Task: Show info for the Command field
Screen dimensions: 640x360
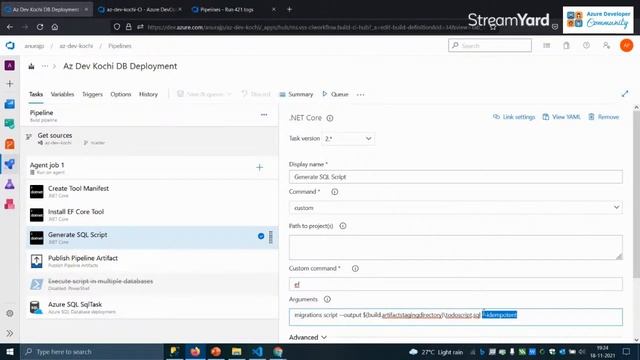Action: tap(335, 191)
